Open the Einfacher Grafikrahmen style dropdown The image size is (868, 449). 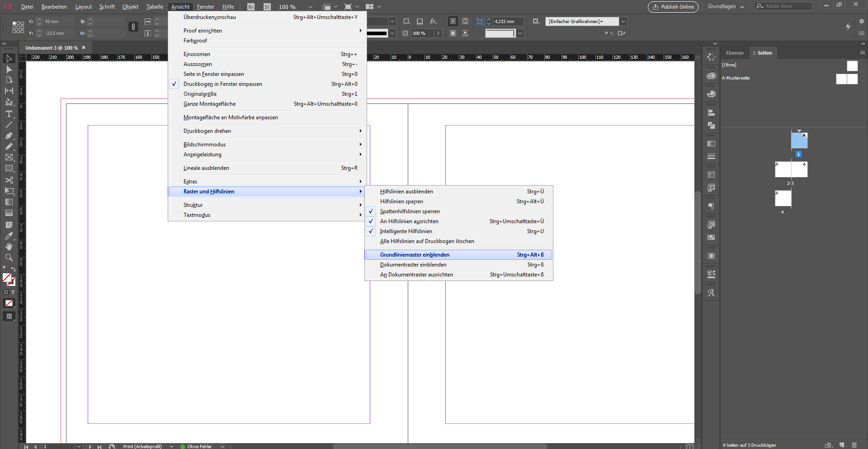click(623, 21)
